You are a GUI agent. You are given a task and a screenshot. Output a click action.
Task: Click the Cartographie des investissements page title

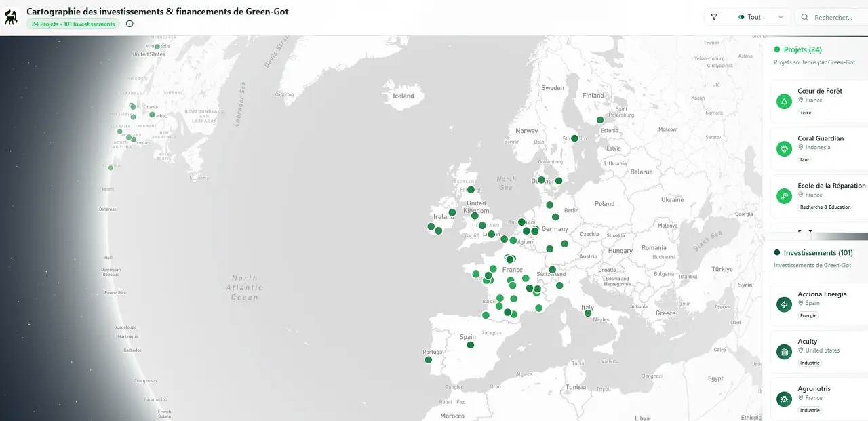pyautogui.click(x=157, y=12)
